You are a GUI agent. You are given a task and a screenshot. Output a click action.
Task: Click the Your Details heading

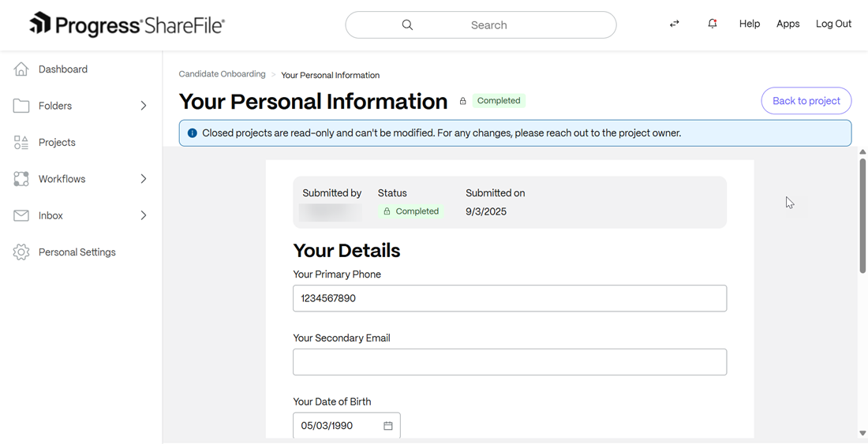pos(346,251)
